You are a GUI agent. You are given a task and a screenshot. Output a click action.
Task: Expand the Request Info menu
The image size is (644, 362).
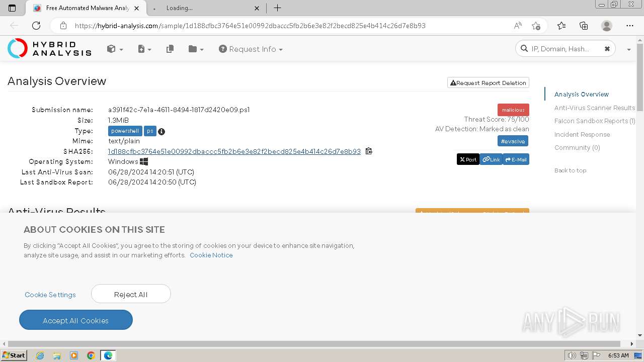pos(251,49)
